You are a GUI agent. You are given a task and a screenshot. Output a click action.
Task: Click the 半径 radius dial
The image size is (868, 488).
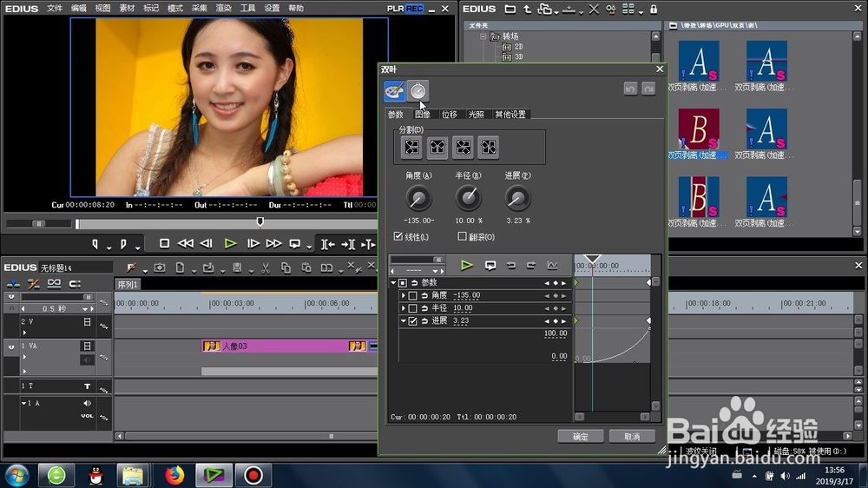pos(469,198)
